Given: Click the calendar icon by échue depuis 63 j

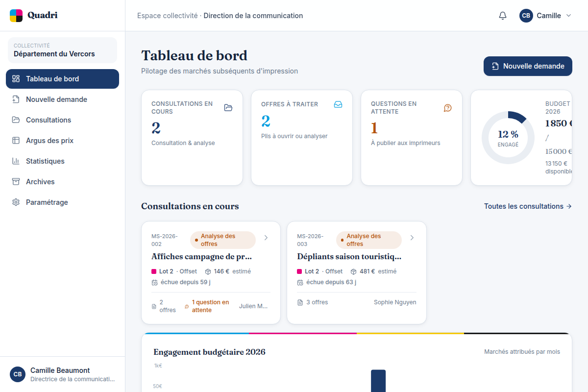Looking at the screenshot, I should coord(300,283).
